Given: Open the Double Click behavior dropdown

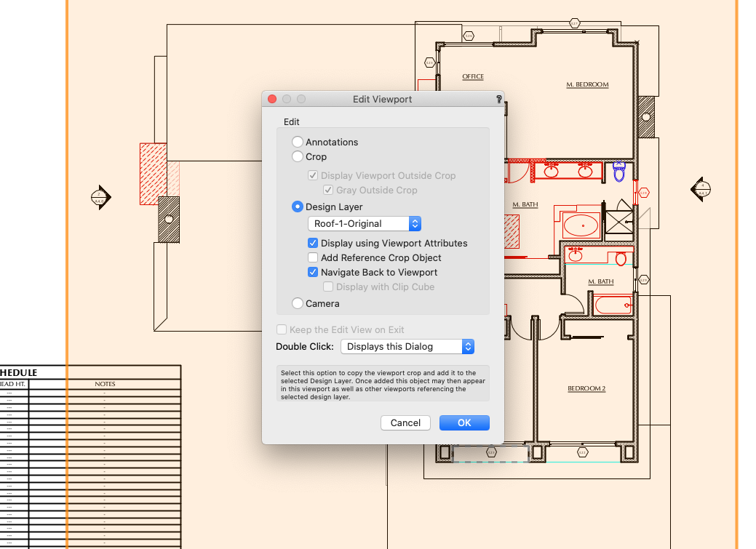Looking at the screenshot, I should pos(468,346).
